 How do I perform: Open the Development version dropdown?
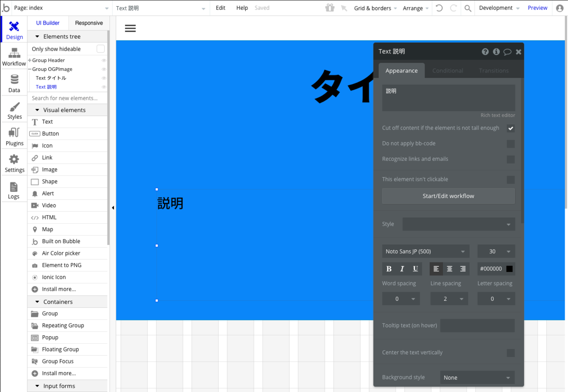(499, 8)
